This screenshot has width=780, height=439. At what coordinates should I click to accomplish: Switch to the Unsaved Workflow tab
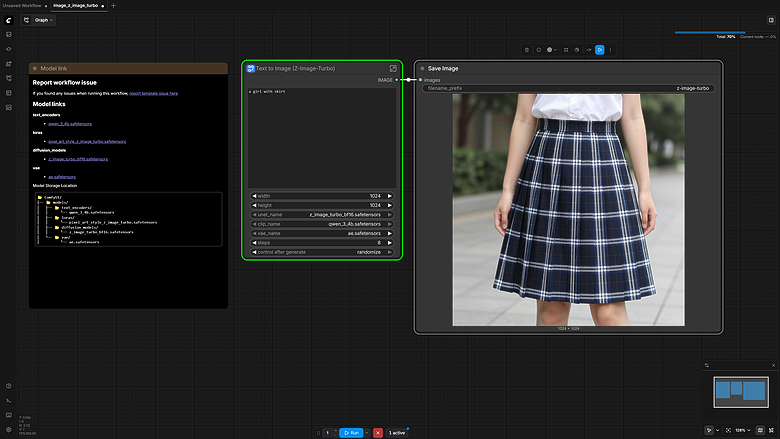(21, 6)
